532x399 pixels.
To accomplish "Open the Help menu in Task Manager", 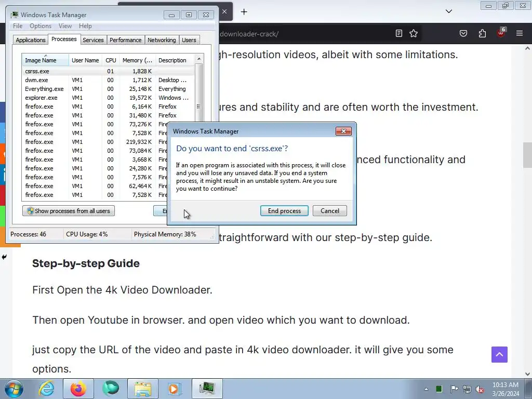I will point(85,26).
